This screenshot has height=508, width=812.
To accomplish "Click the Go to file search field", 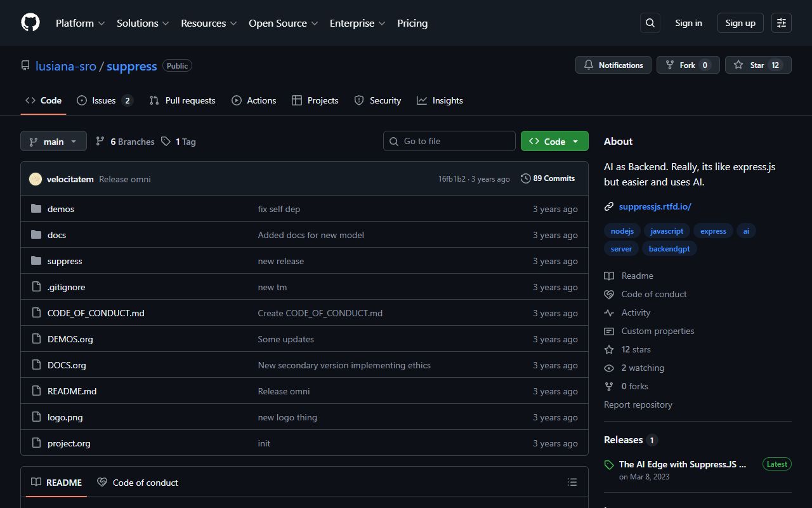I will pyautogui.click(x=449, y=141).
